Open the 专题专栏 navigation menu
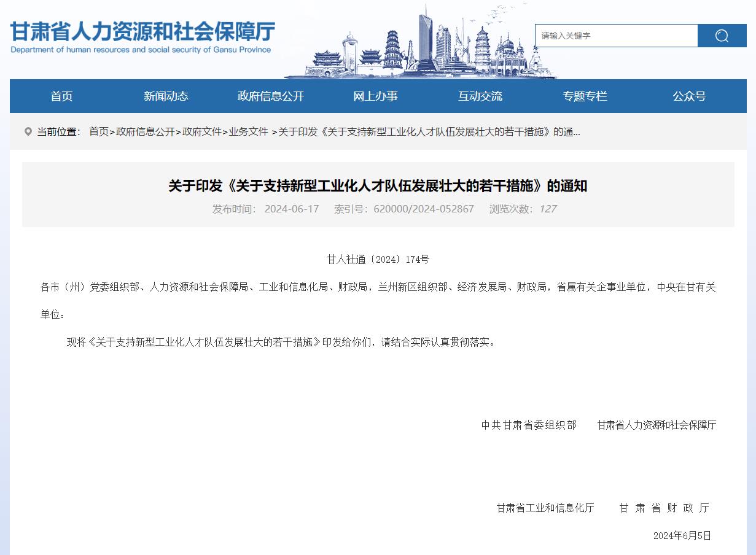This screenshot has height=555, width=756. tap(585, 96)
